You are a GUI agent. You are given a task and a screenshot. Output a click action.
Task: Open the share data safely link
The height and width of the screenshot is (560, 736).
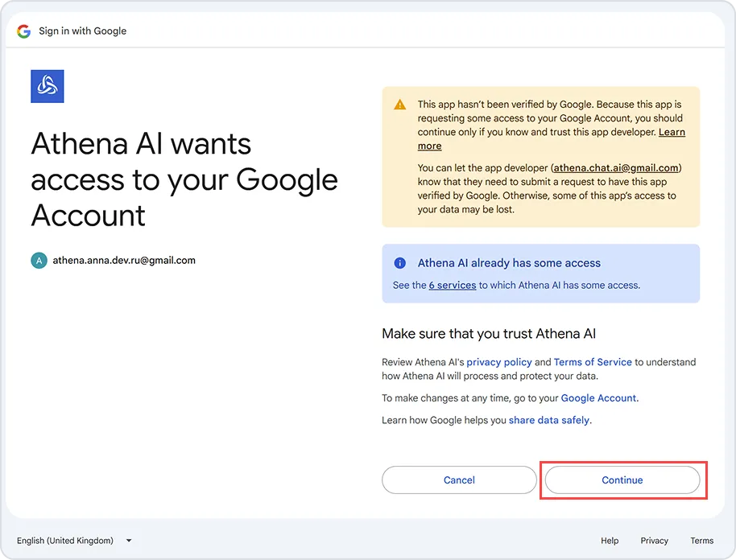click(549, 420)
